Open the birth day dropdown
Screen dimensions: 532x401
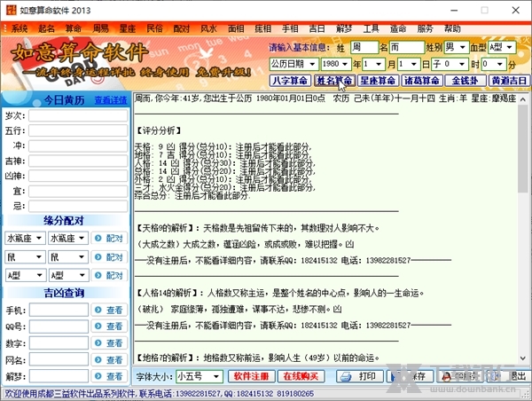tap(409, 64)
